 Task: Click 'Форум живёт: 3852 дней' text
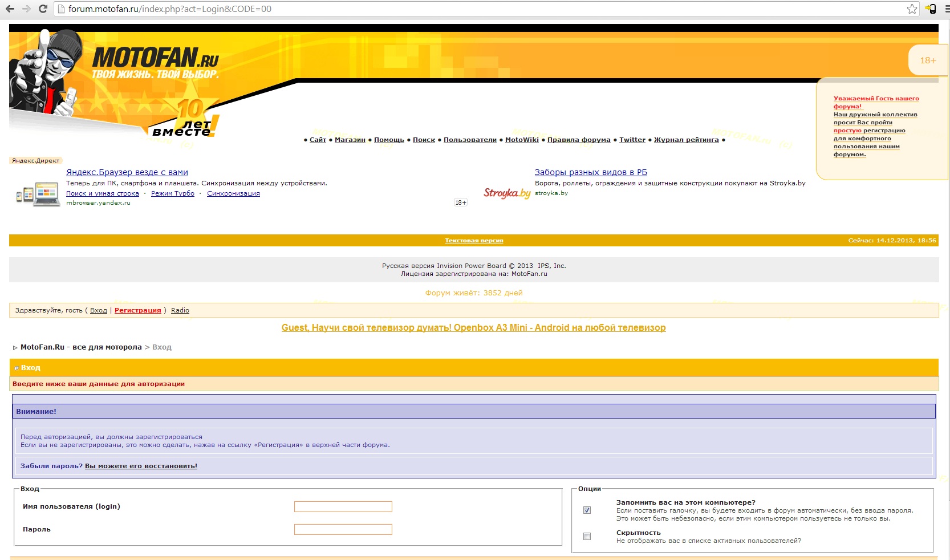coord(474,293)
